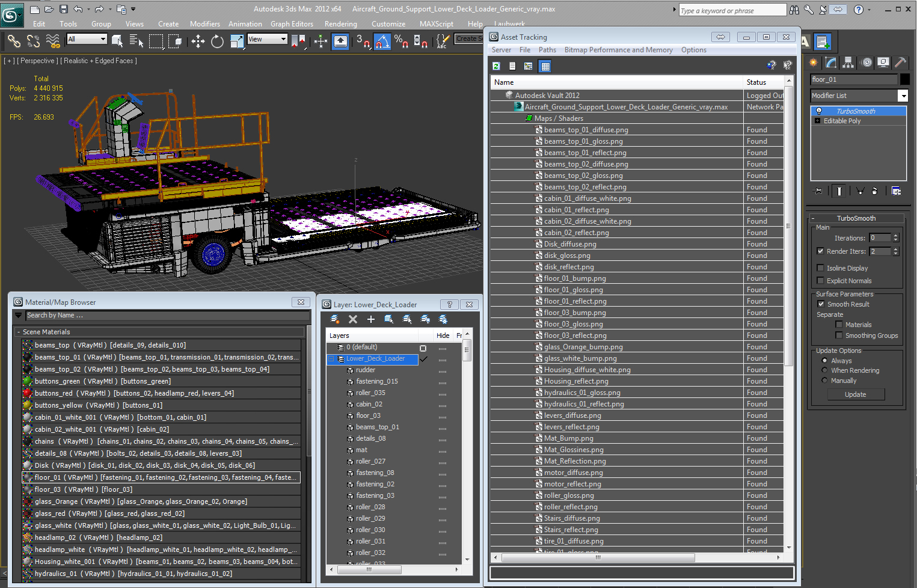Open the All selection filter dropdown
The image size is (917, 588).
point(103,39)
